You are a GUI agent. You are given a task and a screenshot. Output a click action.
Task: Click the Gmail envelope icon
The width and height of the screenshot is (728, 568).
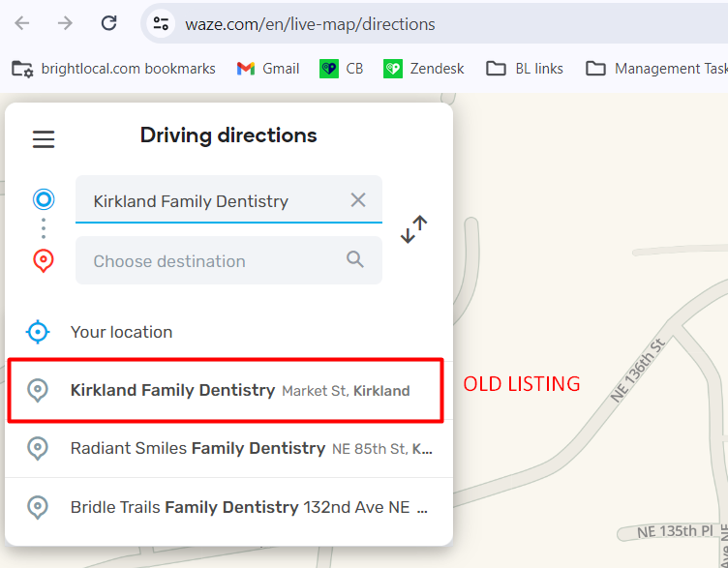click(246, 69)
